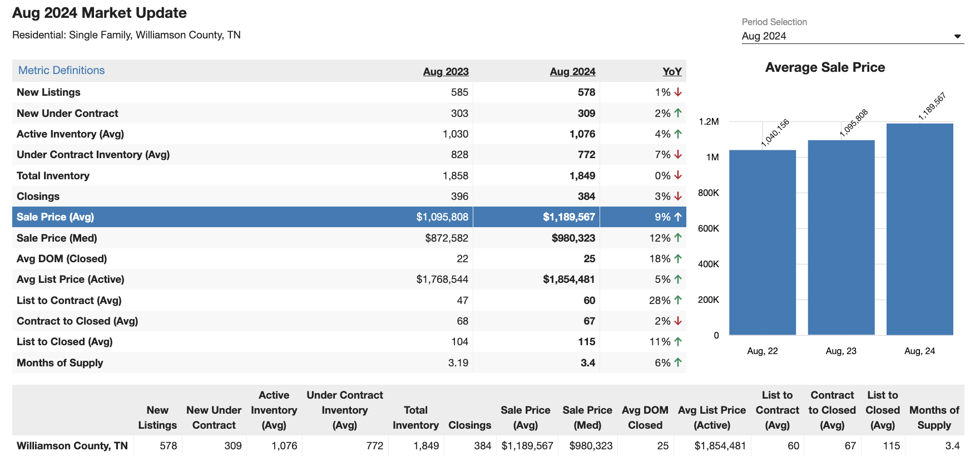
Task: Click the white up arrow in Sale Price (Avg) row
Action: point(678,217)
